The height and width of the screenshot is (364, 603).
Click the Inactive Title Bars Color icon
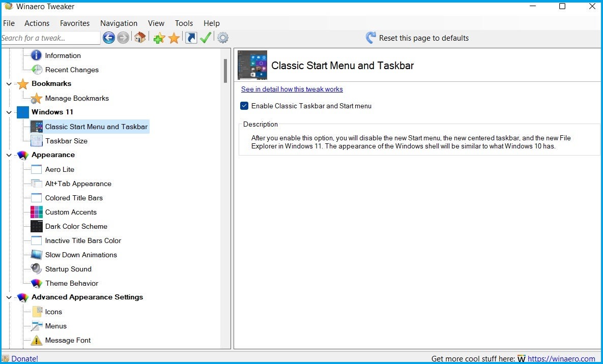[x=37, y=240]
